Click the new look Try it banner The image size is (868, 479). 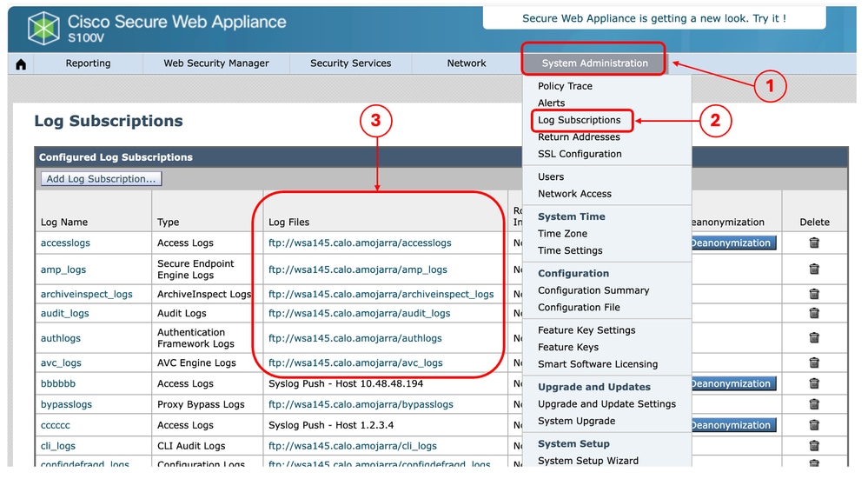coord(653,18)
